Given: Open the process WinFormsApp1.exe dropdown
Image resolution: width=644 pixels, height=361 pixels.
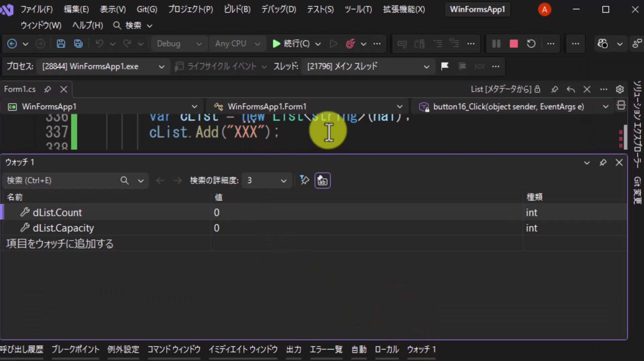Looking at the screenshot, I should point(103,66).
